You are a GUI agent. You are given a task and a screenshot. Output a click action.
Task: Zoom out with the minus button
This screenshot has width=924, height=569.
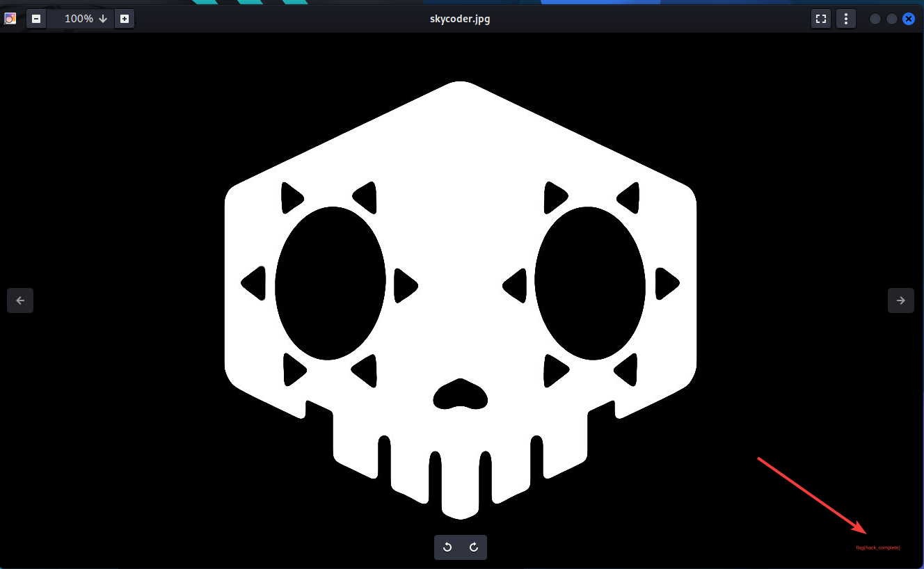[x=36, y=19]
